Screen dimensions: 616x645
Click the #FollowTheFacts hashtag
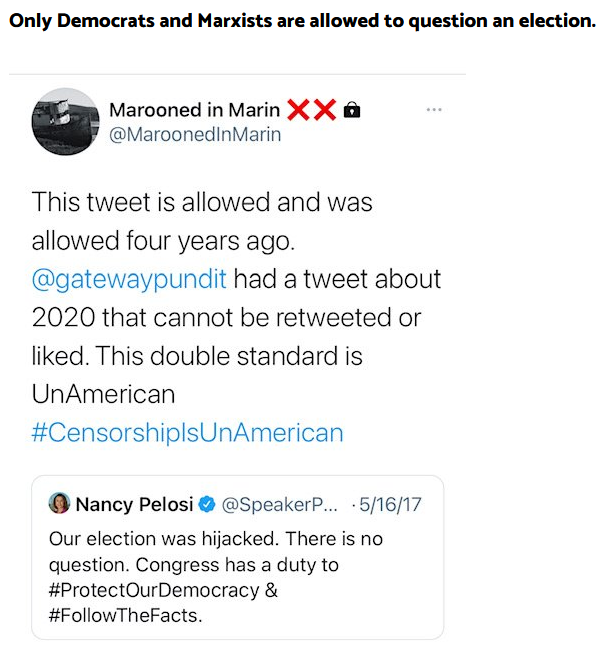coord(125,615)
